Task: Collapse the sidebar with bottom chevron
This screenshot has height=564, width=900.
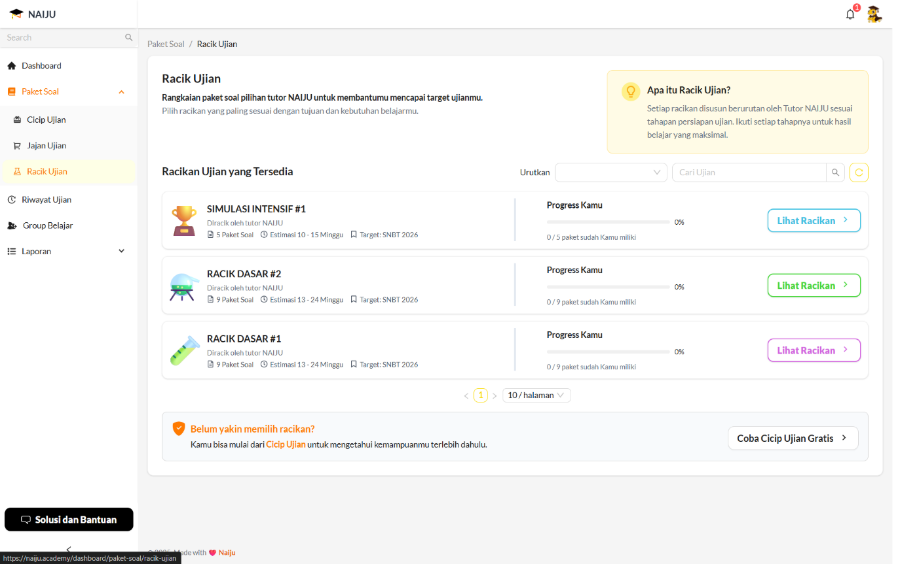Action: [69, 549]
